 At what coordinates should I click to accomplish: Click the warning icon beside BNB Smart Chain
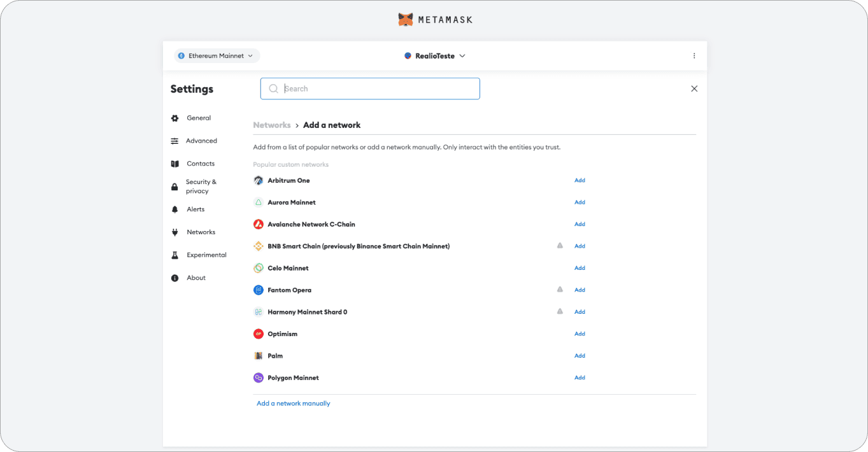point(560,246)
